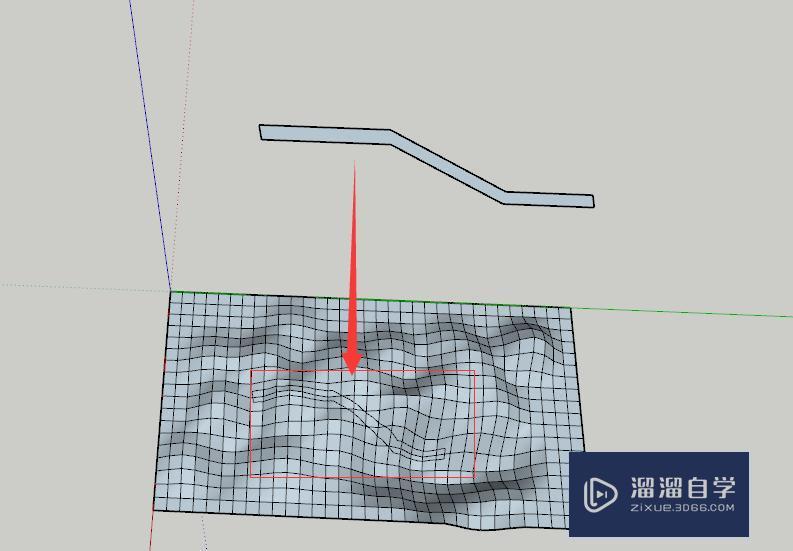This screenshot has width=793, height=551.
Task: Click the green axis line right of terrain
Action: [682, 312]
